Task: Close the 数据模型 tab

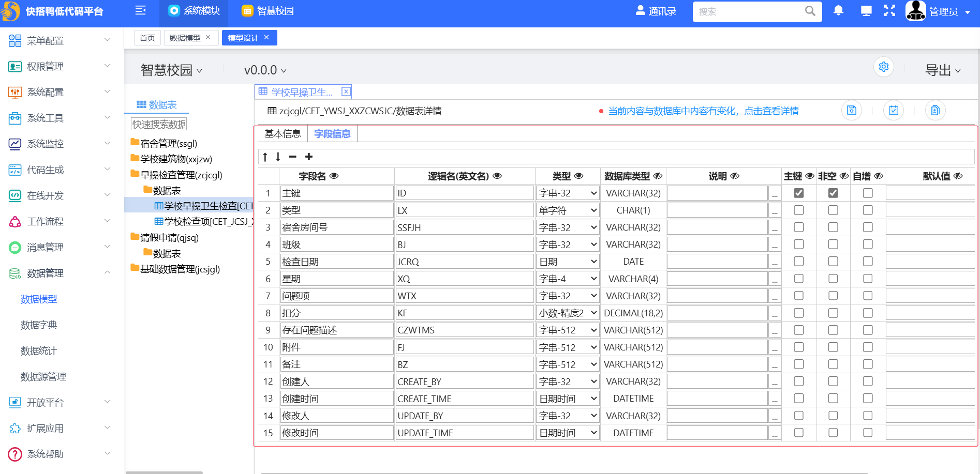Action: 208,37
